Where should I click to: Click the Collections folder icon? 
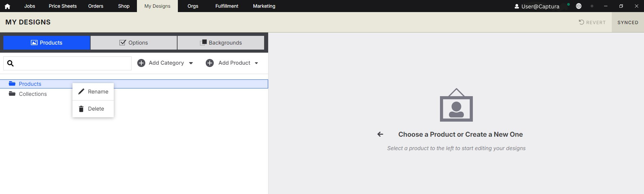[12, 93]
